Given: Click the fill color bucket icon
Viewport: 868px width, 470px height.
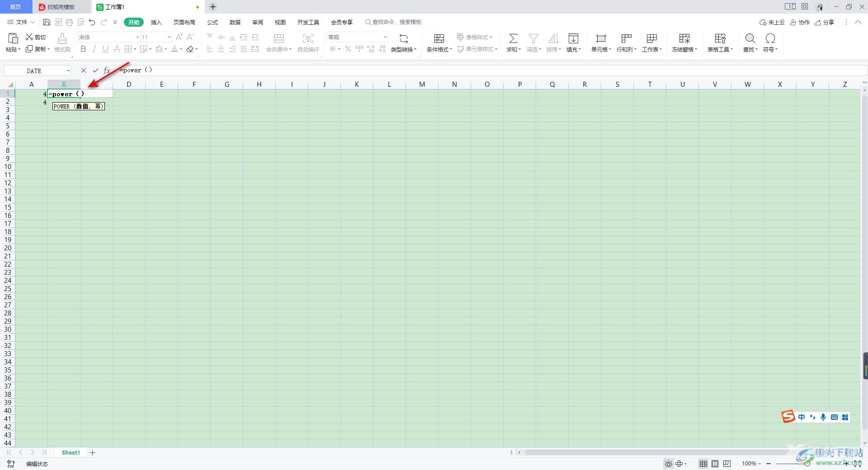Looking at the screenshot, I should pyautogui.click(x=159, y=49).
